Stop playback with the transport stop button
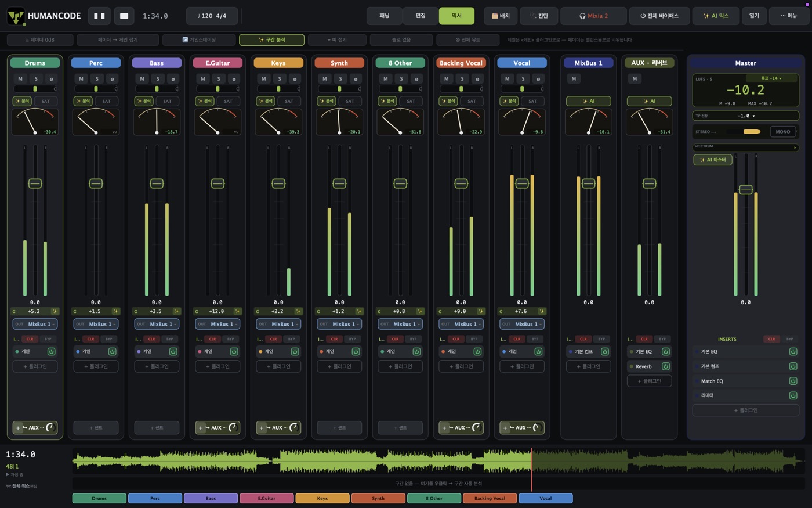The width and height of the screenshot is (812, 508). click(124, 16)
